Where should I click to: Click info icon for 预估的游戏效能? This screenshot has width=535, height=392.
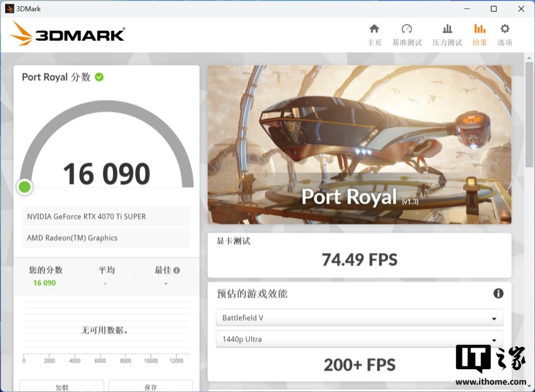coord(498,293)
